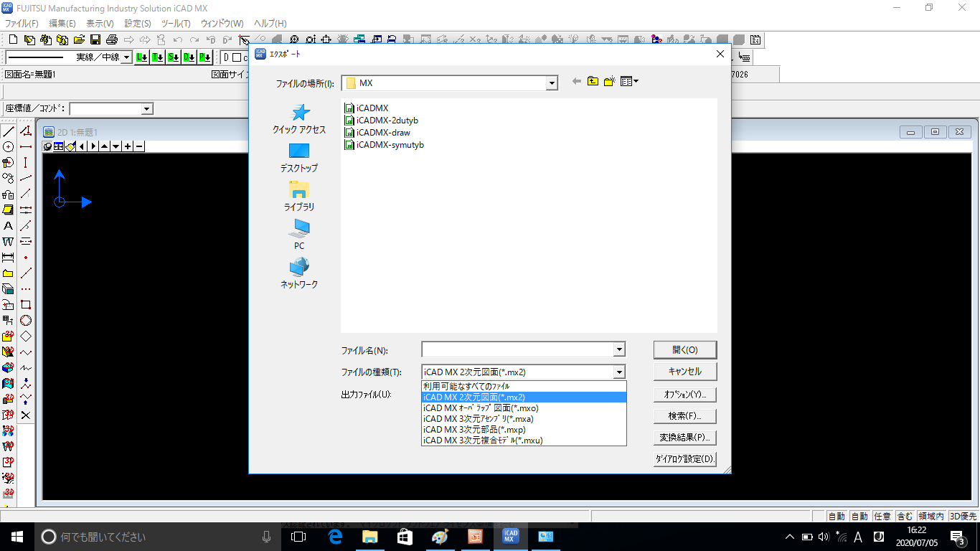Open the view menu dropdown in Export dialog
The width and height of the screenshot is (980, 551).
(630, 82)
